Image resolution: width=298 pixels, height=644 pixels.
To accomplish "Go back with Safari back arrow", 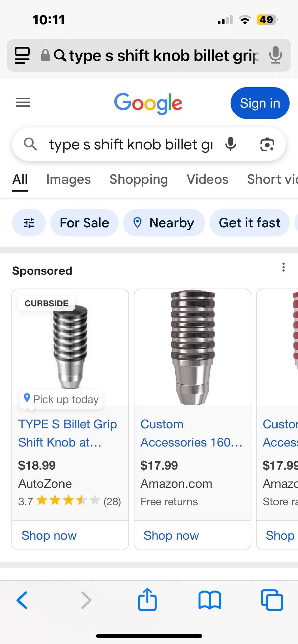I will (x=22, y=600).
